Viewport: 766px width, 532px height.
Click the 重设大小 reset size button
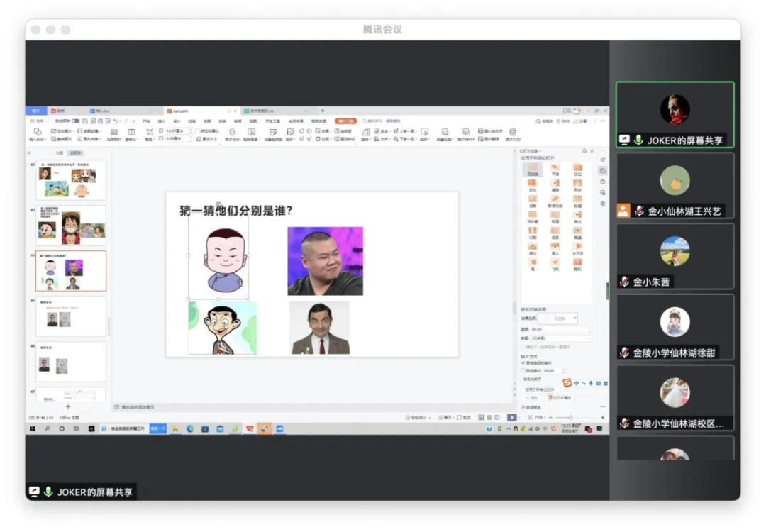click(x=207, y=139)
